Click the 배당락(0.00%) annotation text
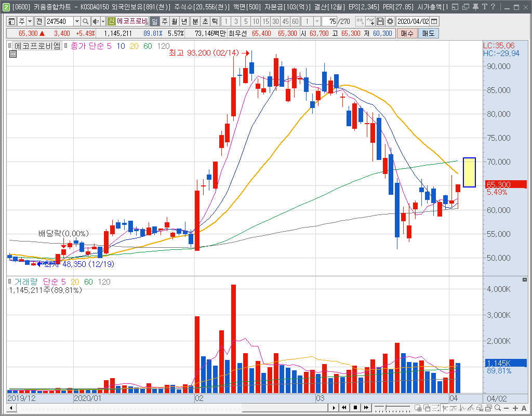 [x=63, y=233]
